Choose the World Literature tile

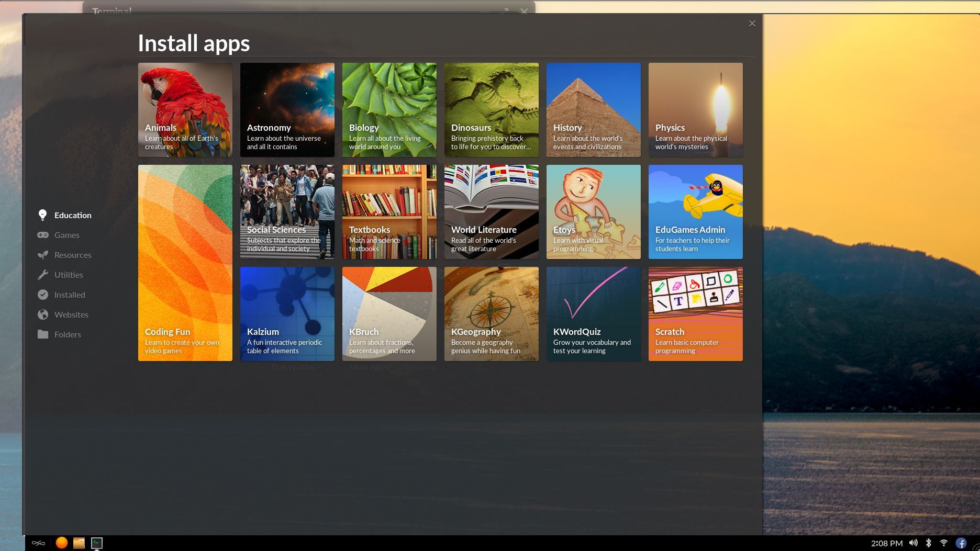coord(492,212)
